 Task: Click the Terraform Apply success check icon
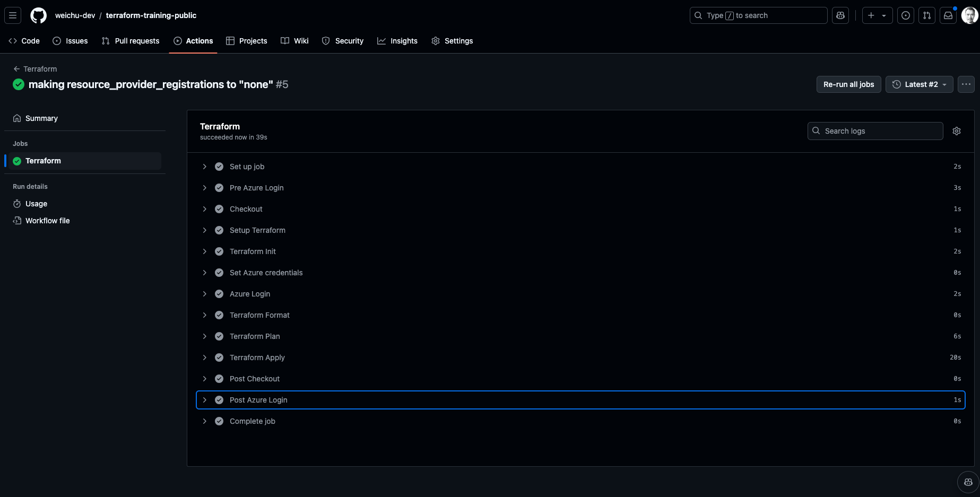[x=219, y=358]
